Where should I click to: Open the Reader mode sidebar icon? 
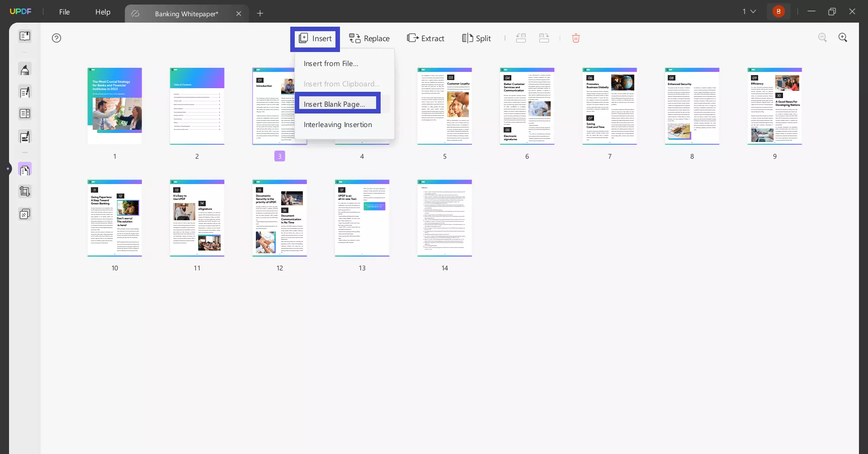tap(25, 36)
